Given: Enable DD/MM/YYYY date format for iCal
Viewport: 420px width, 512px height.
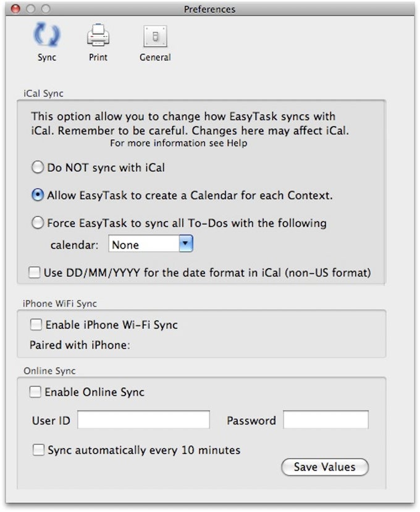Looking at the screenshot, I should coord(36,272).
